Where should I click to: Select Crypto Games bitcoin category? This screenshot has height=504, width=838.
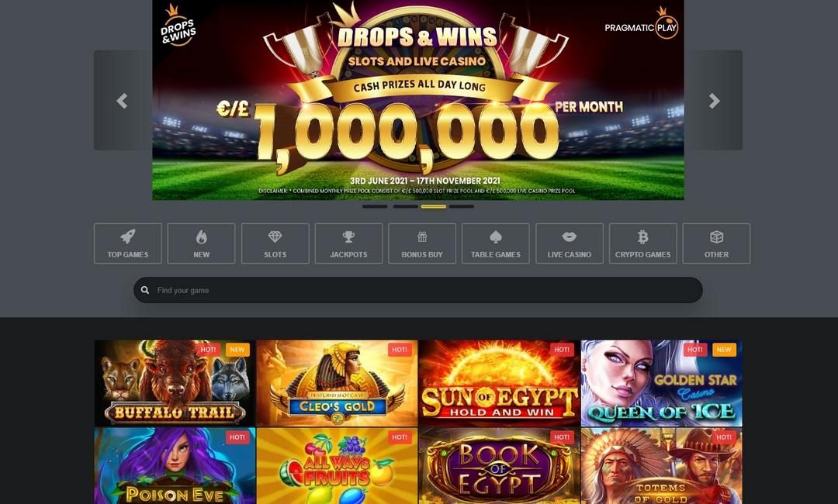pos(643,243)
